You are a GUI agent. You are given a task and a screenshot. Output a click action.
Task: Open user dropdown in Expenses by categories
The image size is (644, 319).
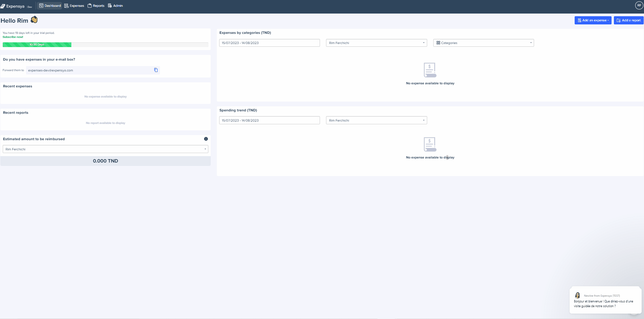click(376, 43)
